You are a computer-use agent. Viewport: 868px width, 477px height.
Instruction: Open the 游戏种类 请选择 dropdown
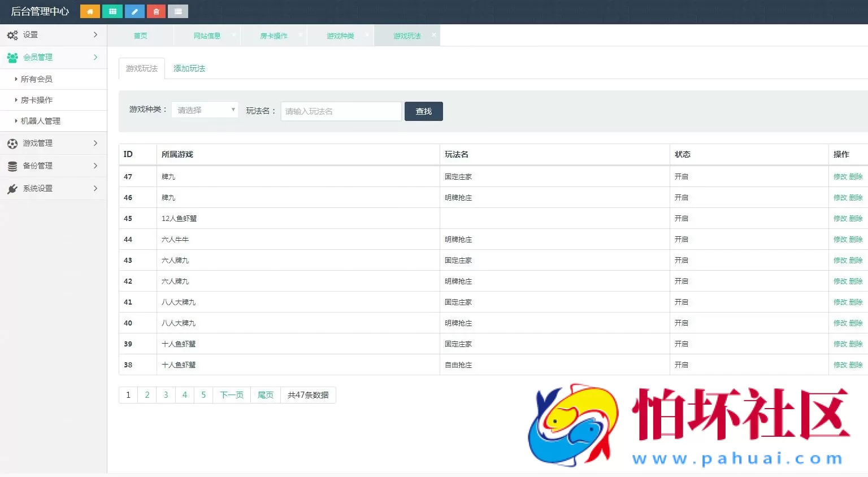tap(205, 110)
